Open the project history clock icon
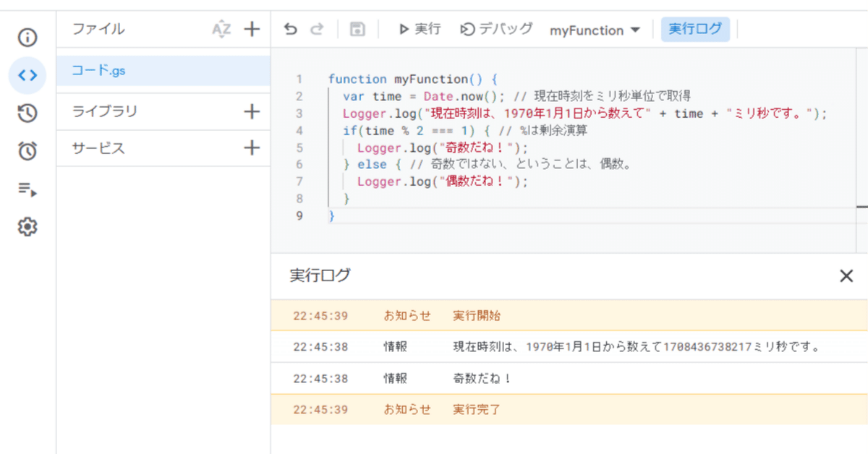 pyautogui.click(x=27, y=113)
